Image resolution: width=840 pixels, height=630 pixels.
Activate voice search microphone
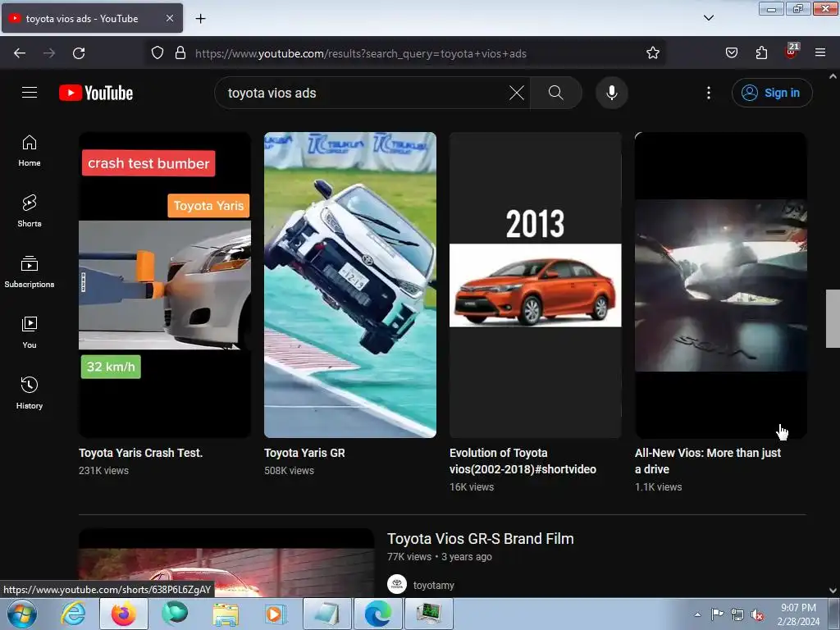coord(612,93)
